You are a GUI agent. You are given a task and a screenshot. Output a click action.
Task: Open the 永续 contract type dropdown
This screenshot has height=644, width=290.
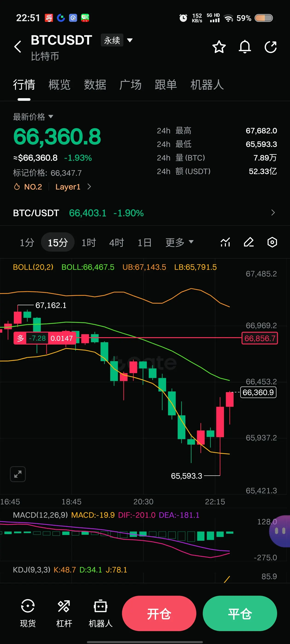tap(117, 40)
